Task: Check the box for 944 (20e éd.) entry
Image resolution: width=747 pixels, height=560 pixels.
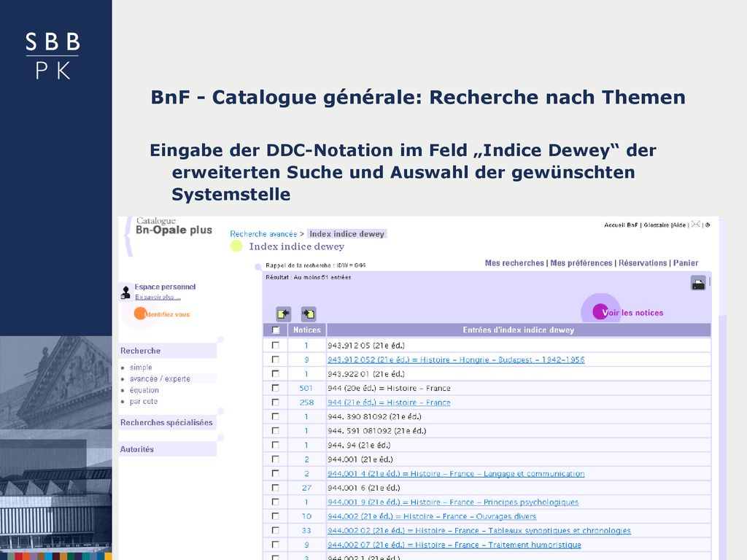Action: pos(275,388)
